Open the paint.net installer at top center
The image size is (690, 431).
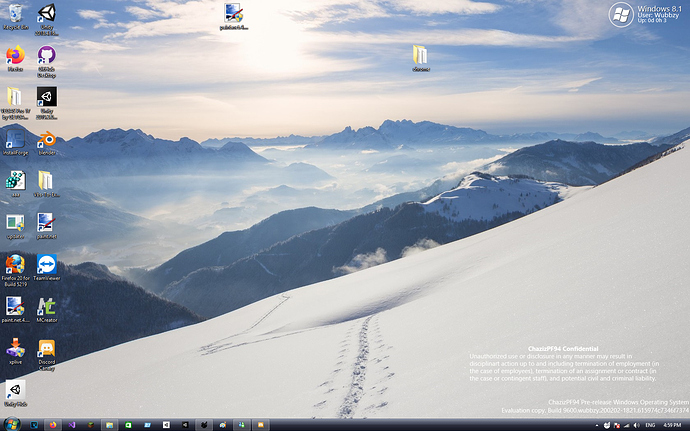(234, 17)
